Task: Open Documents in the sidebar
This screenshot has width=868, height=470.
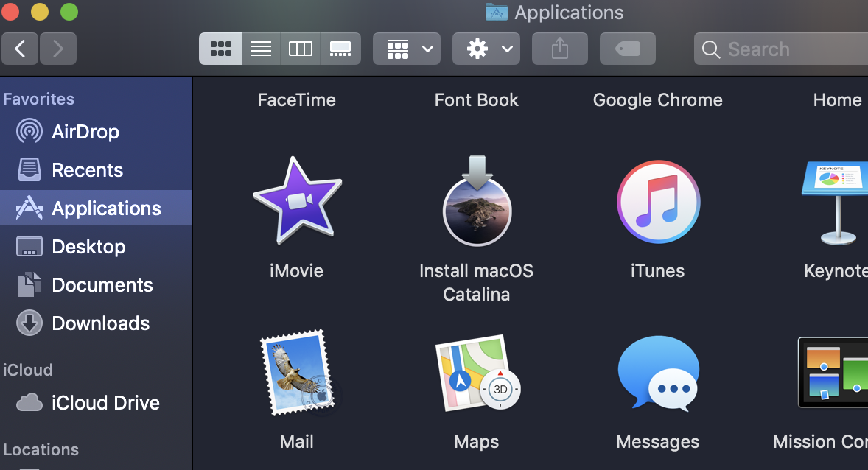Action: coord(96,285)
